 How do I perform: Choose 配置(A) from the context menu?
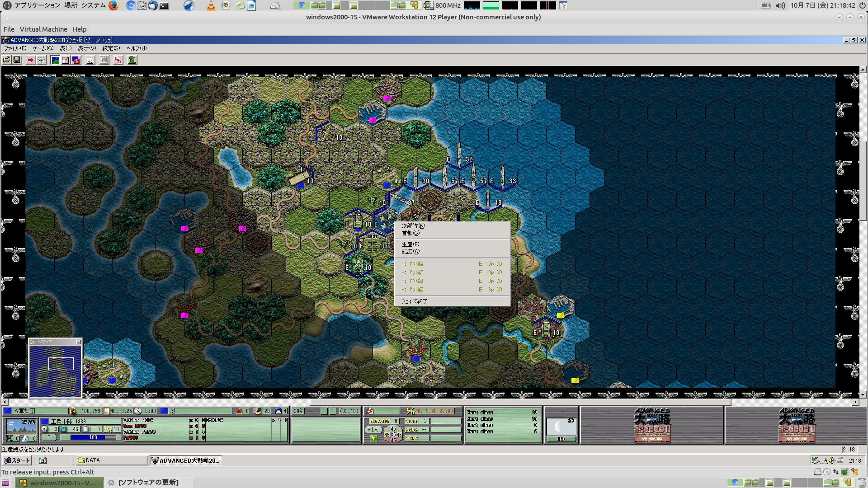coord(452,252)
